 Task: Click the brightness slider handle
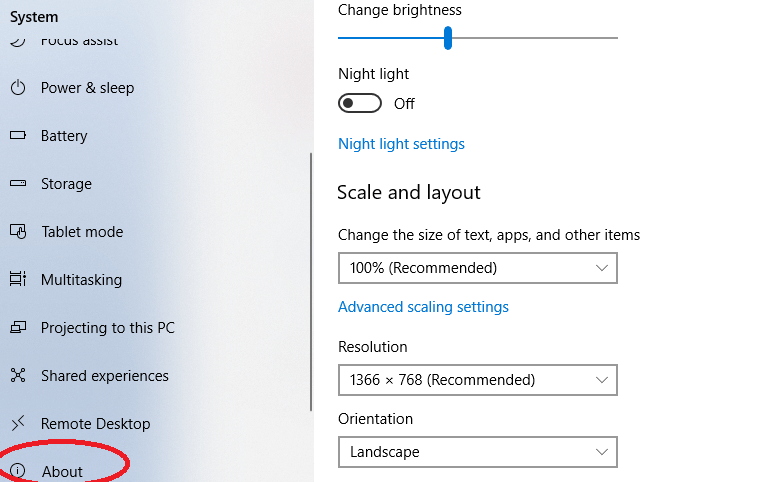point(448,38)
